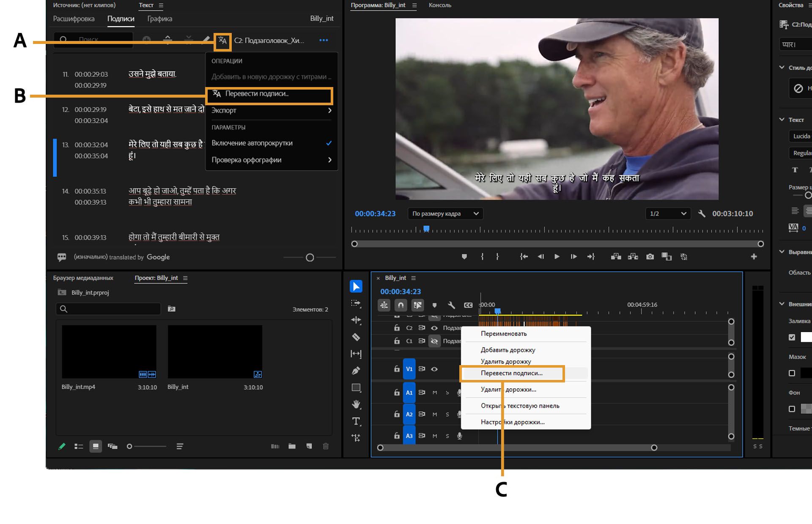Click the Export Frame camera icon
The width and height of the screenshot is (812, 524).
tap(650, 257)
